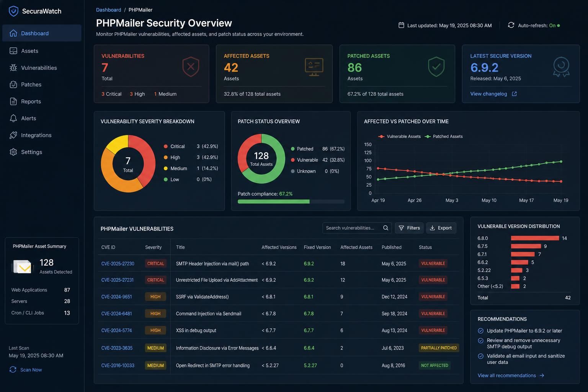
Task: Click the monitor icon in Affected Assets card
Action: pyautogui.click(x=314, y=67)
